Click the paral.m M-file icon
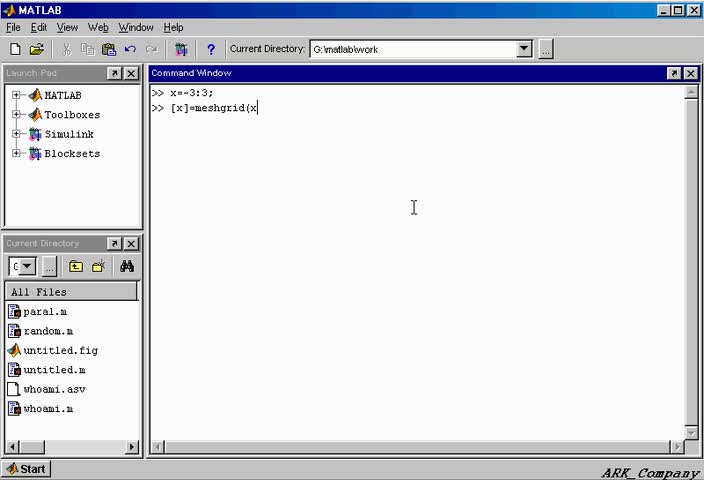 14,311
